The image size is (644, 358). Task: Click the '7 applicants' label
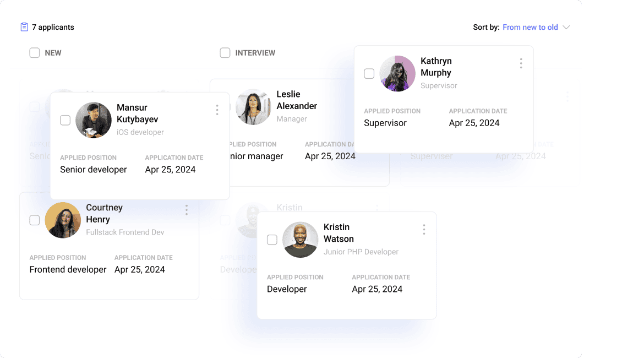click(52, 26)
